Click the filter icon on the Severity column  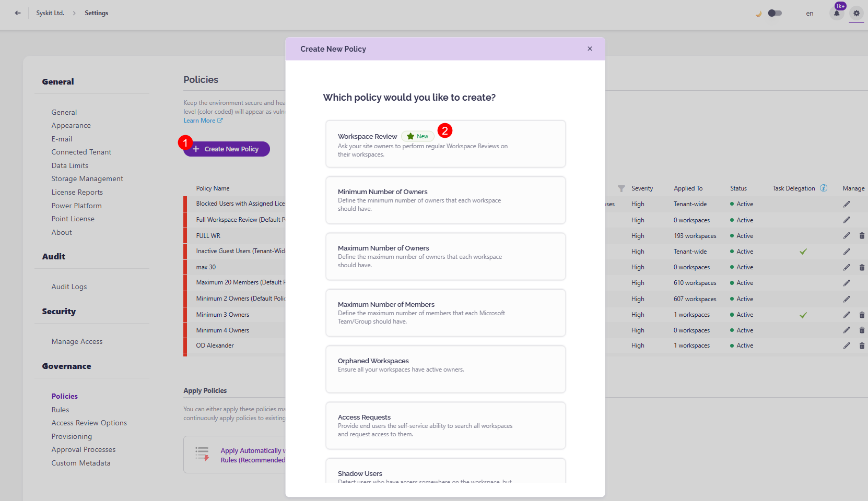pos(621,188)
